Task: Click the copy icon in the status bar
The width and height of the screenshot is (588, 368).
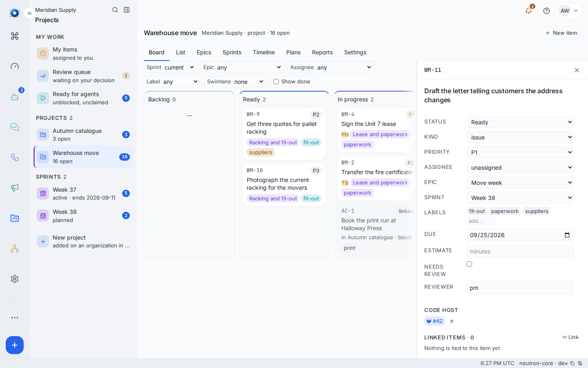Action: [x=572, y=364]
